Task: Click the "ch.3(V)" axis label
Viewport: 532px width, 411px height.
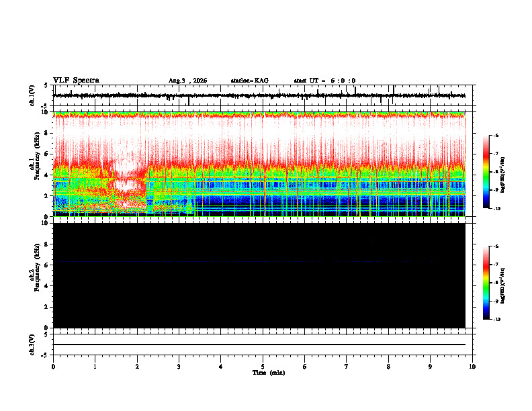Action: point(32,345)
